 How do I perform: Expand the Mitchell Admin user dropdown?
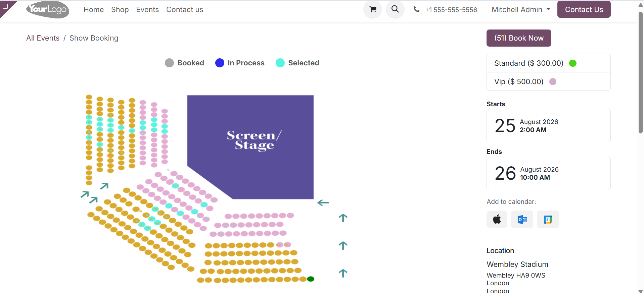[x=521, y=10]
